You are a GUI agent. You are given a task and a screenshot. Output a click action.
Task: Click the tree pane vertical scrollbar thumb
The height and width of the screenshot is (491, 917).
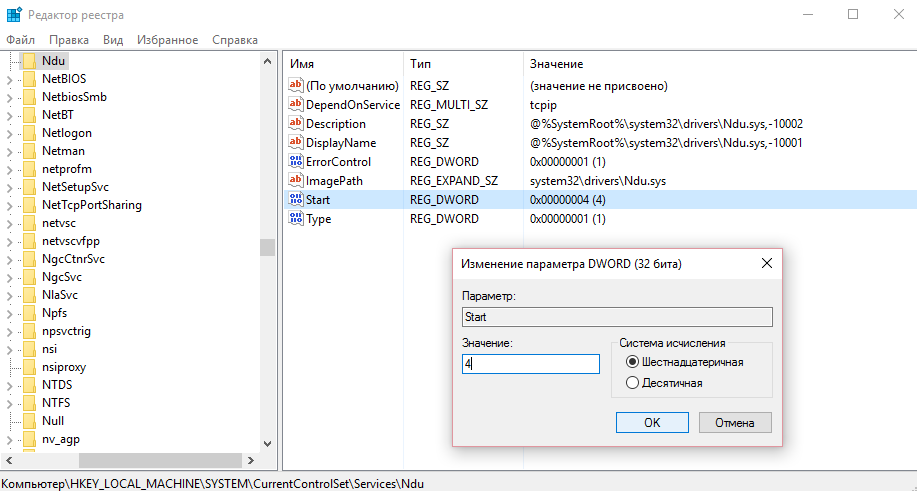[x=267, y=247]
